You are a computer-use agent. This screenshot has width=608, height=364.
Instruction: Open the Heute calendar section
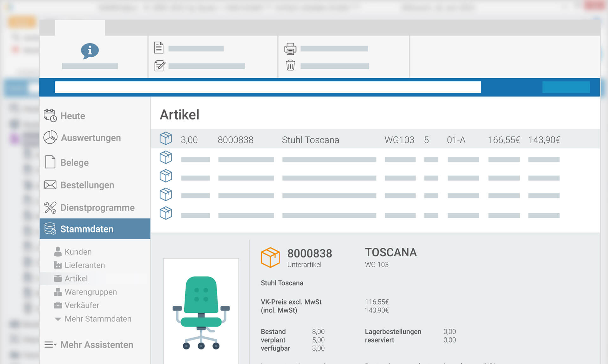72,116
